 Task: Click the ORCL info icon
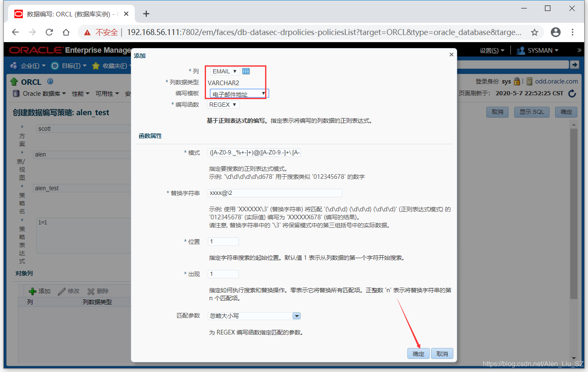[x=50, y=81]
